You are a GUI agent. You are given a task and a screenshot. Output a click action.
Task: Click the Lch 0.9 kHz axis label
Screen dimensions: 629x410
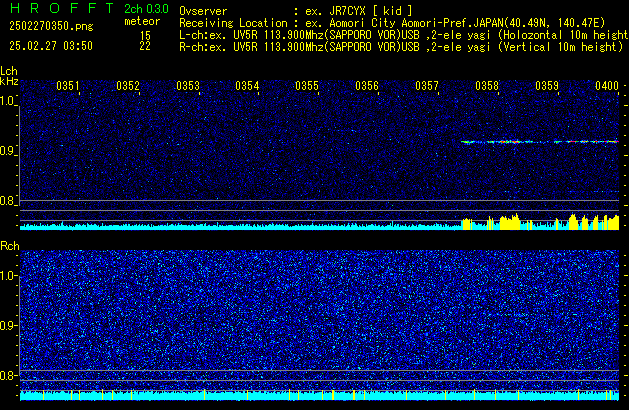click(7, 151)
